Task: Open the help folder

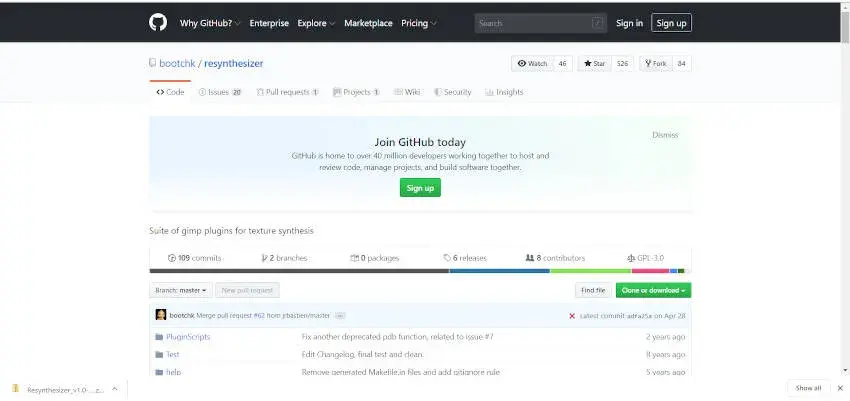Action: 173,372
